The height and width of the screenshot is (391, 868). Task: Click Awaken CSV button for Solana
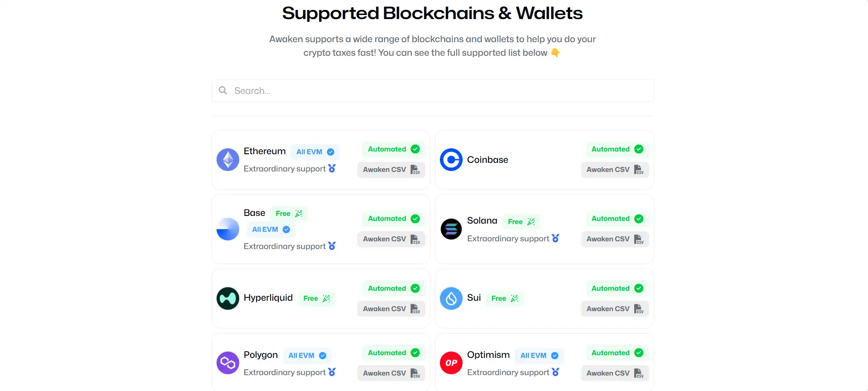(615, 239)
